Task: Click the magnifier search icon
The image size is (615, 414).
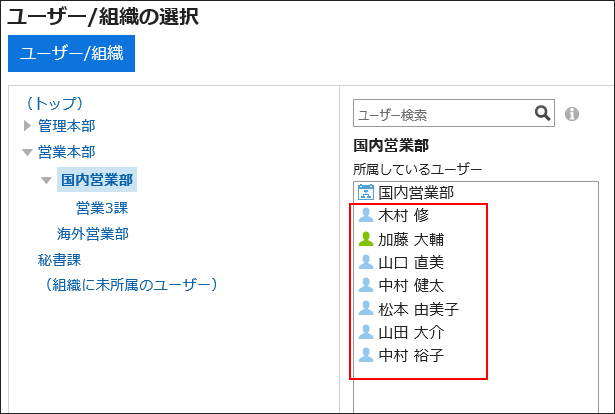Action: [x=542, y=113]
